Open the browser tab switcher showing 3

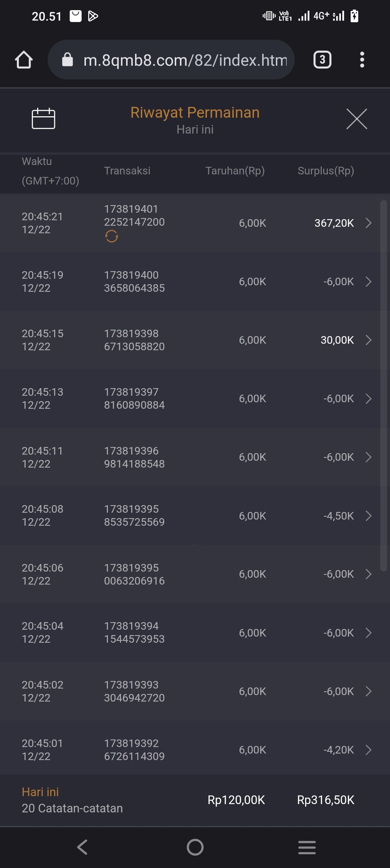(322, 60)
